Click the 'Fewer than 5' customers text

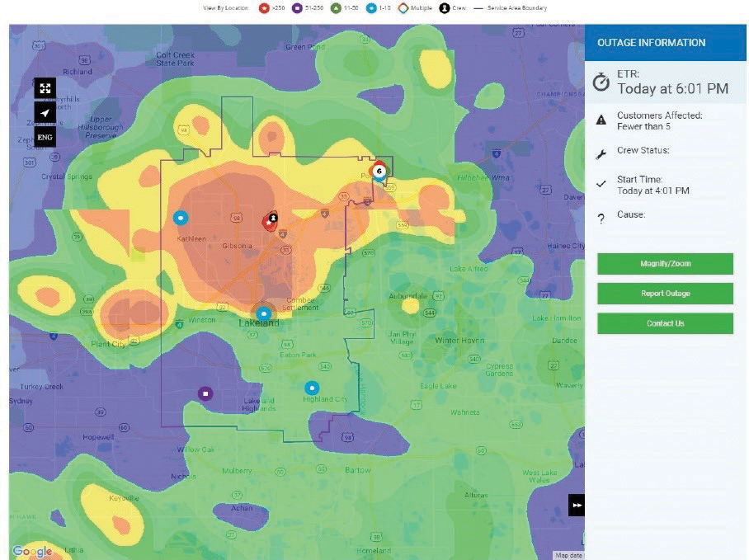(x=643, y=126)
